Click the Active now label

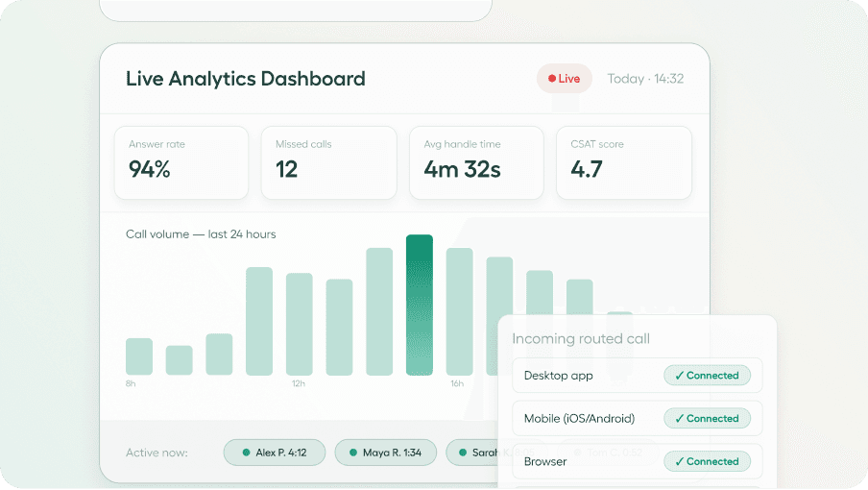pyautogui.click(x=157, y=453)
